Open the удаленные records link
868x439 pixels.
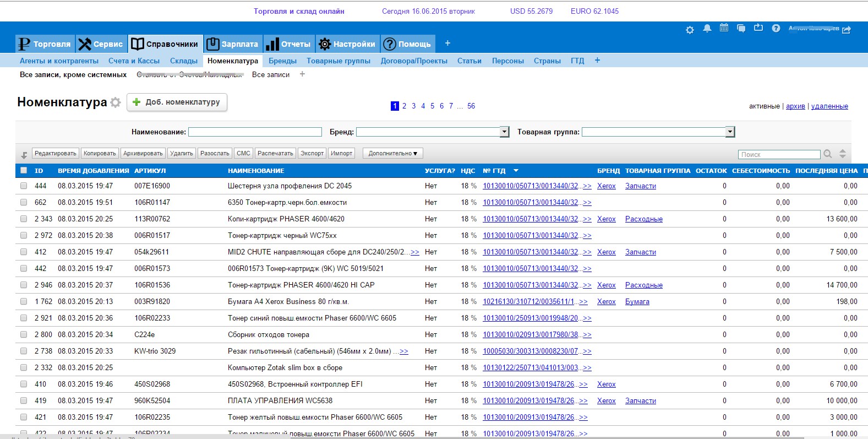[829, 106]
